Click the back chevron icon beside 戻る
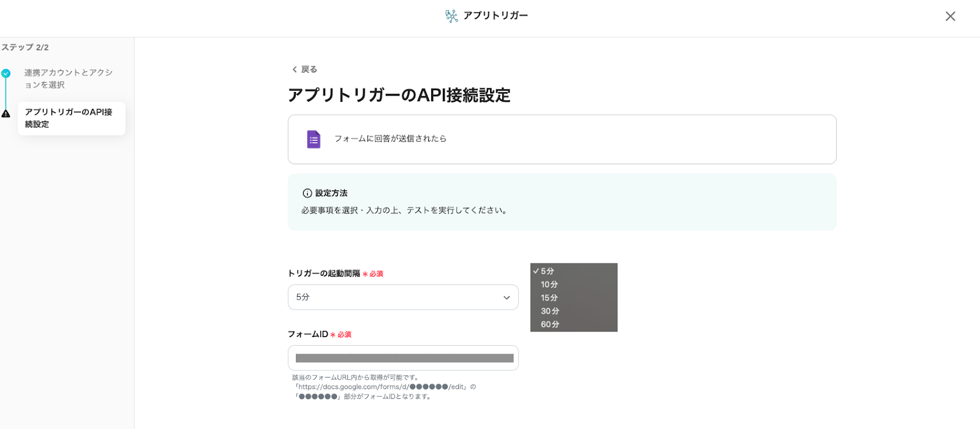The height and width of the screenshot is (429, 980). pyautogui.click(x=295, y=69)
